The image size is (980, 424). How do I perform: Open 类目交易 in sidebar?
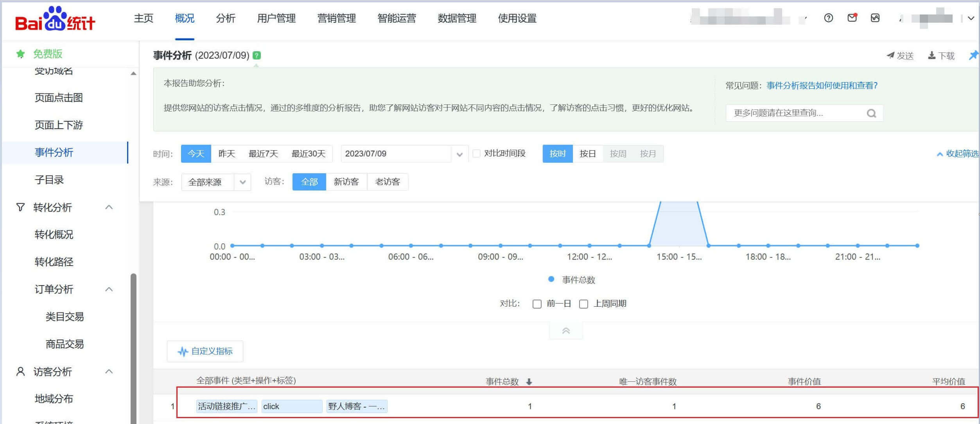click(x=65, y=316)
